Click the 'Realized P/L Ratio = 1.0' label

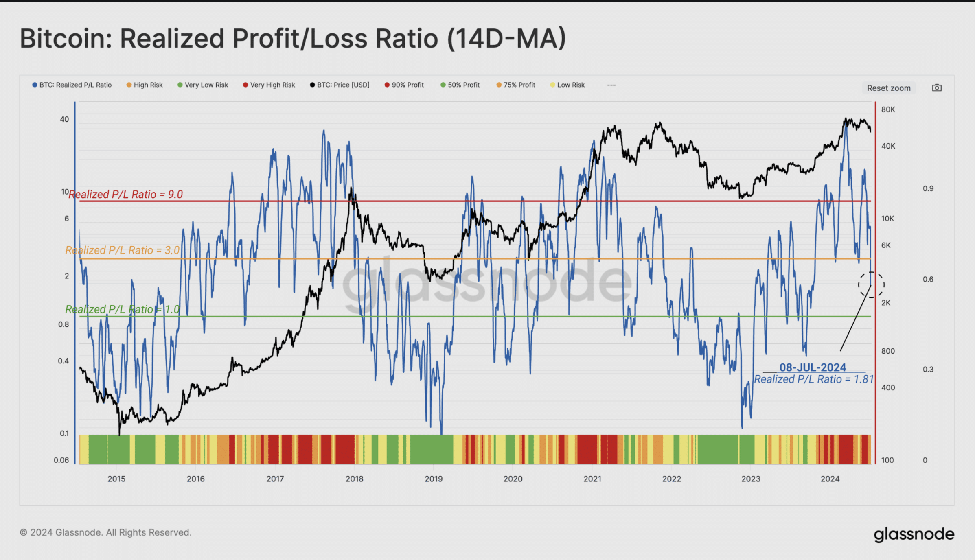point(123,309)
